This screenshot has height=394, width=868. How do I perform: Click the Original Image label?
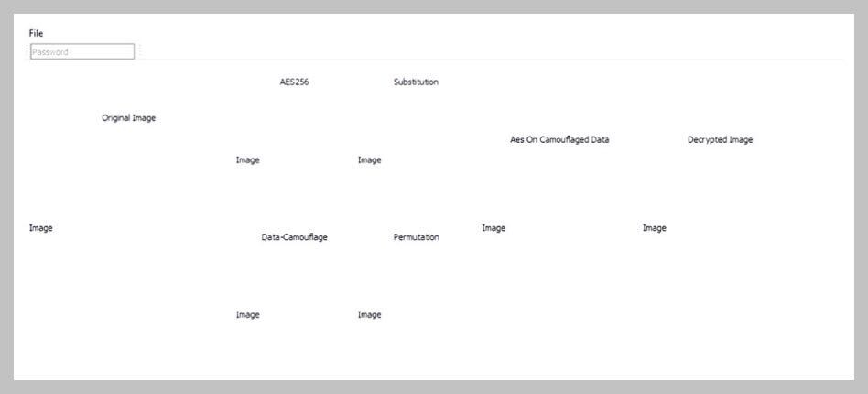128,118
